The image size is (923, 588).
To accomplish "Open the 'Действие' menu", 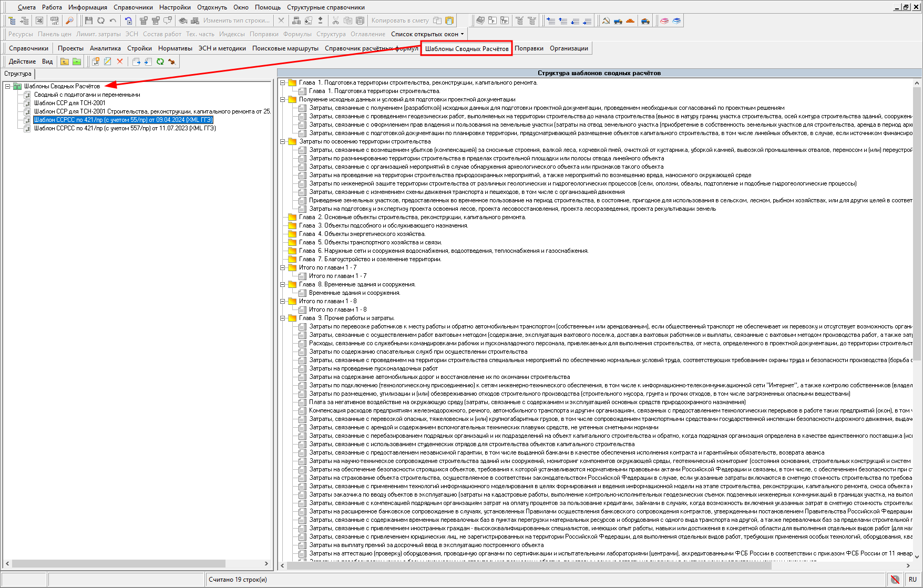I will pos(22,61).
